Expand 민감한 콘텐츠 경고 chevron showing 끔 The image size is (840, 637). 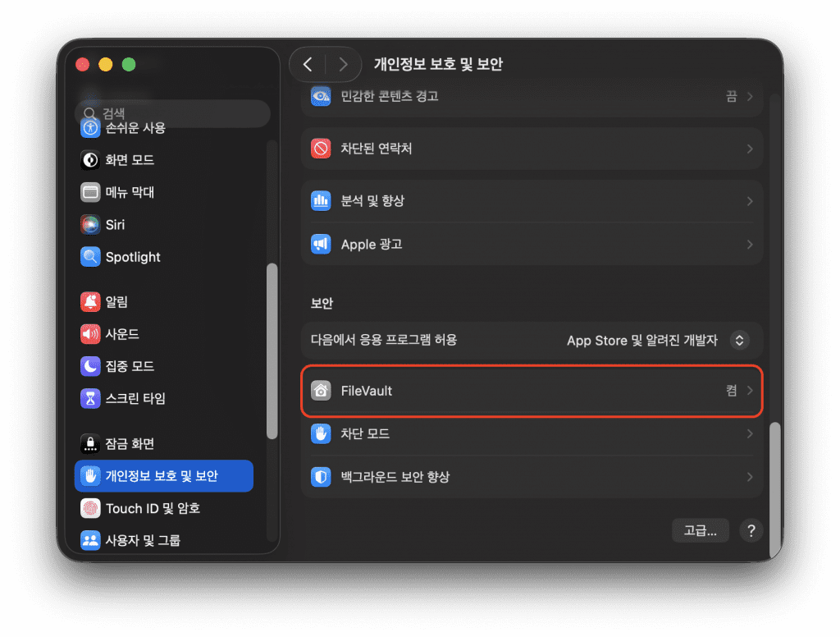(750, 96)
